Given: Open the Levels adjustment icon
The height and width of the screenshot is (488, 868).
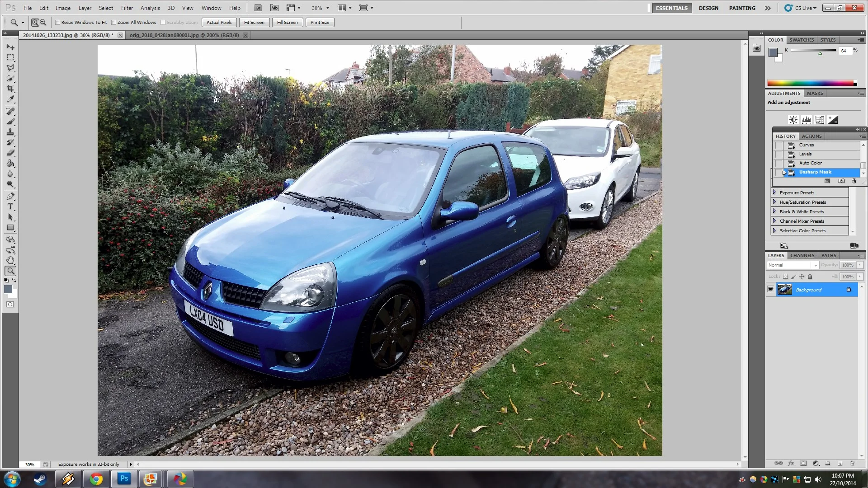Looking at the screenshot, I should [x=807, y=120].
